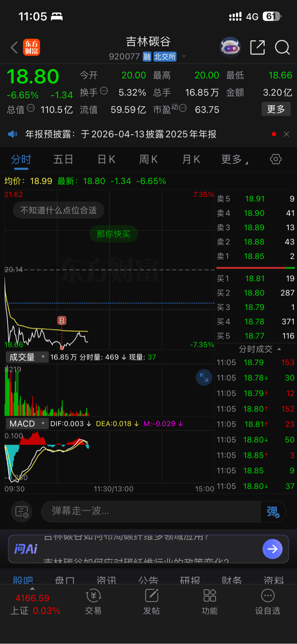Open the MACD indicator dropdown

point(27,424)
